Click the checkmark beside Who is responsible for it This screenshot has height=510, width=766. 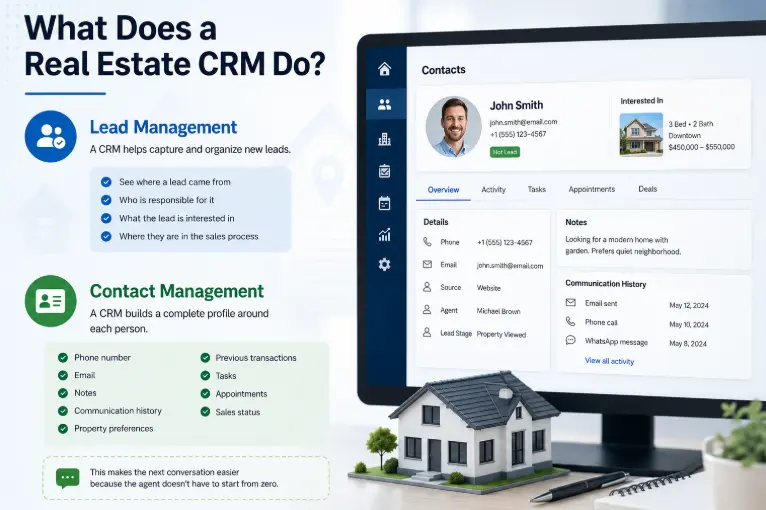pos(106,200)
